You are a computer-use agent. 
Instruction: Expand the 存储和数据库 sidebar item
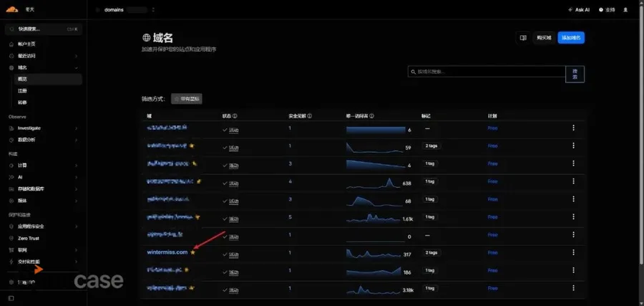tap(77, 188)
